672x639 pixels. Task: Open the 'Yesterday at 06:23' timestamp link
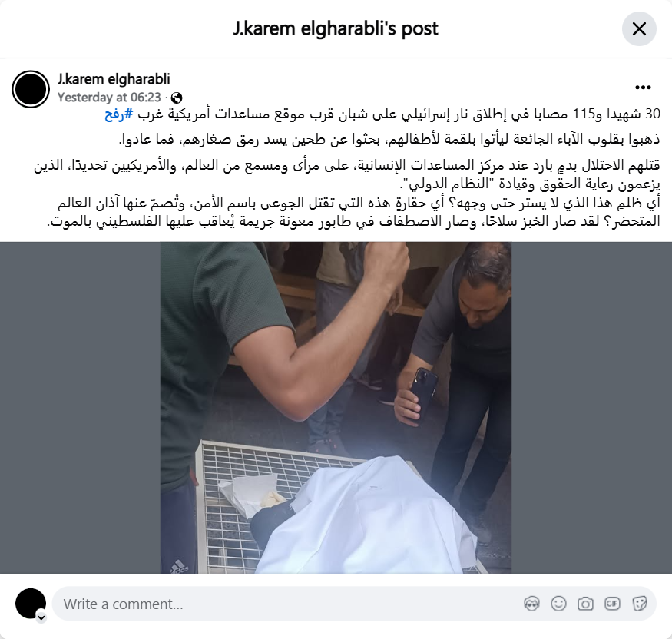[109, 98]
